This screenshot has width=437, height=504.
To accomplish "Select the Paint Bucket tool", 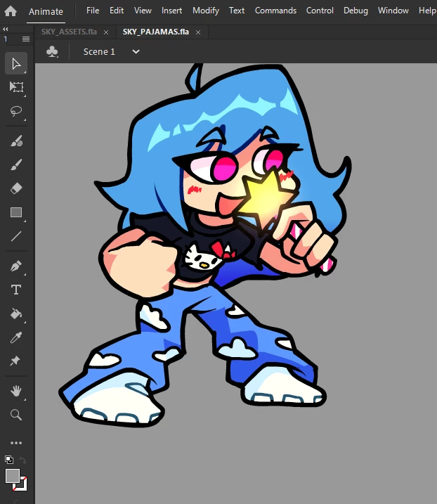I will click(x=16, y=314).
